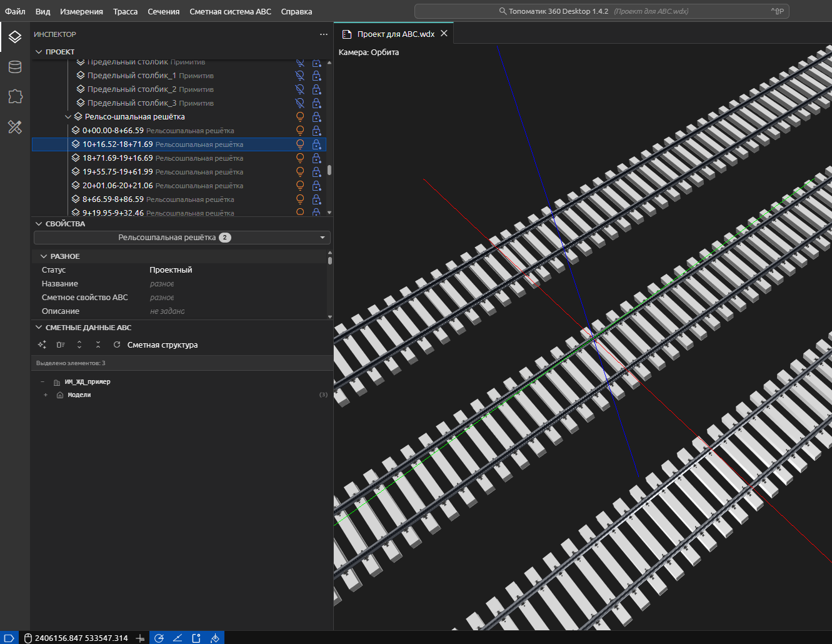The image size is (832, 644).
Task: Refresh the estimate structure
Action: pyautogui.click(x=117, y=345)
